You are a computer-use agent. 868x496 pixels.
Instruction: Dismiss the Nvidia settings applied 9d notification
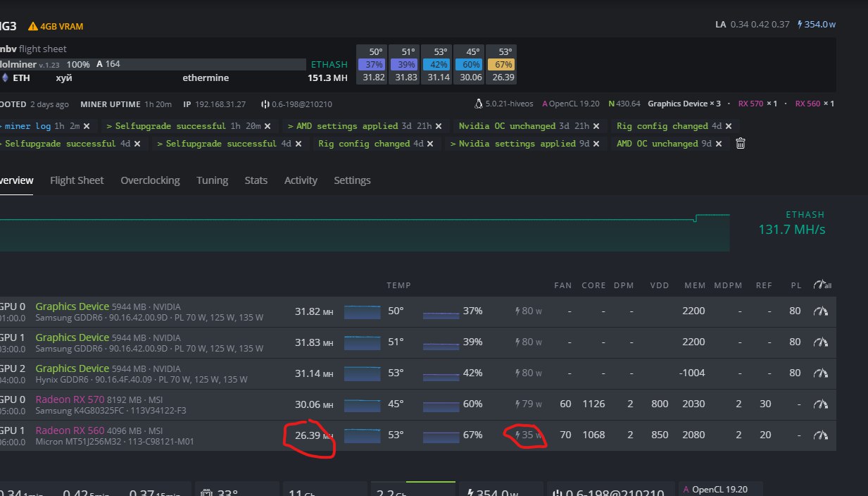(596, 144)
